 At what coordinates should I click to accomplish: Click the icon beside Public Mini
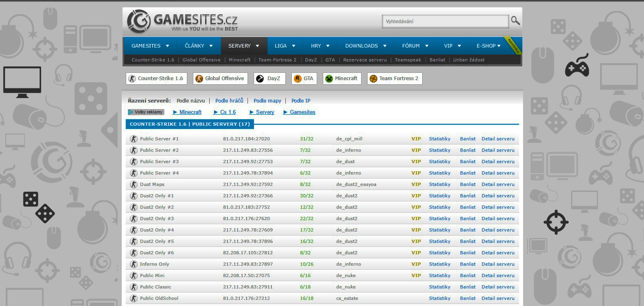[x=134, y=275]
